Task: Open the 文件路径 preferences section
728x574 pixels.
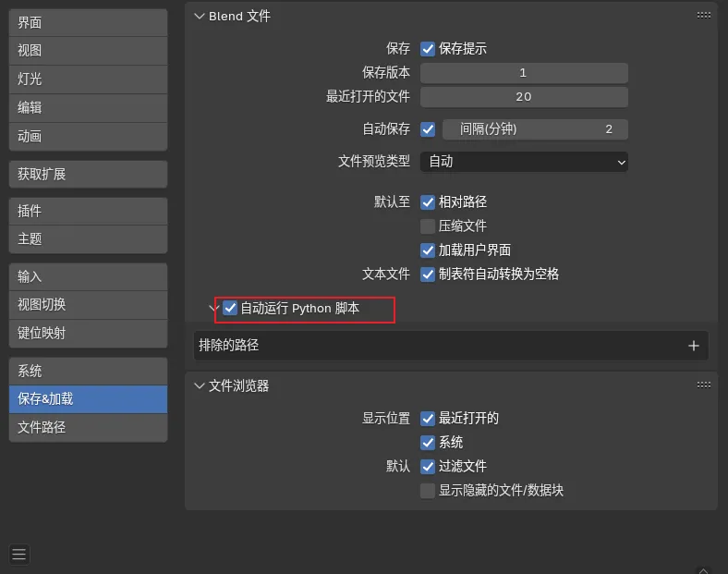Action: click(x=88, y=428)
